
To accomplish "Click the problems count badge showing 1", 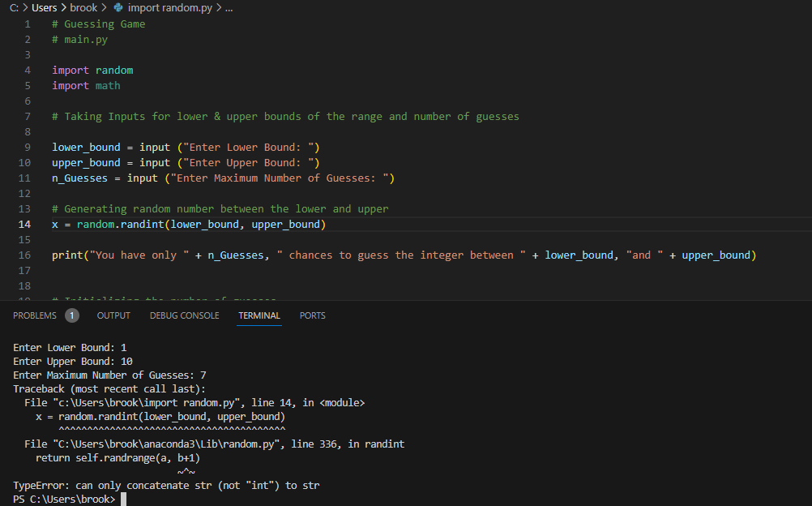I will click(x=71, y=315).
